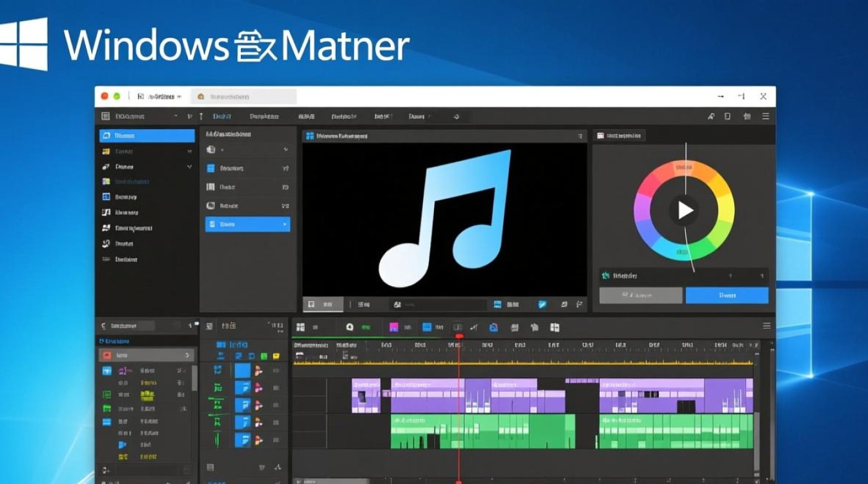The width and height of the screenshot is (868, 484).
Task: Click the play button inside the color wheel
Action: pyautogui.click(x=684, y=210)
